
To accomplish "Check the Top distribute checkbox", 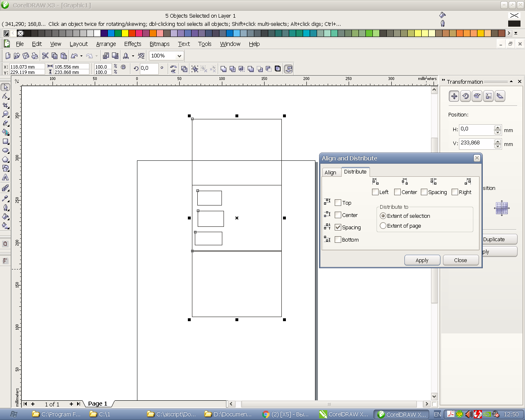I will [x=338, y=203].
